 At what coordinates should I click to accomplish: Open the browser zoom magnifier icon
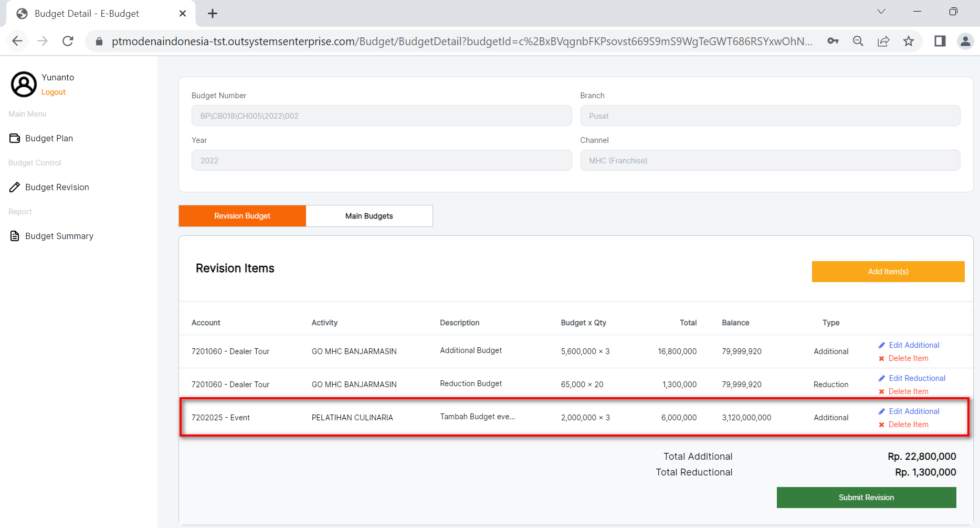tap(858, 41)
